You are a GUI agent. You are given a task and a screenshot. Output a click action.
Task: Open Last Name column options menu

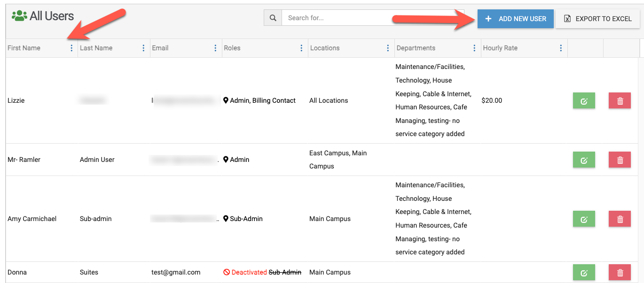pos(143,48)
